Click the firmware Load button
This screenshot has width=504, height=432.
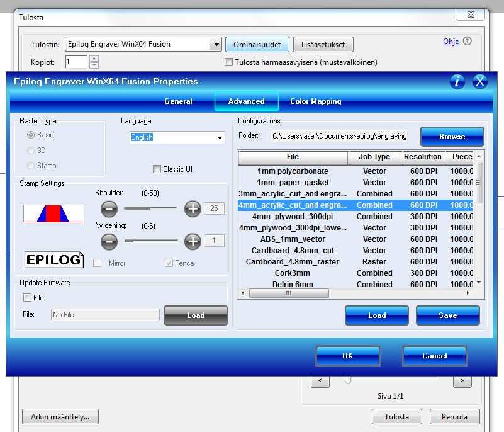coord(196,315)
